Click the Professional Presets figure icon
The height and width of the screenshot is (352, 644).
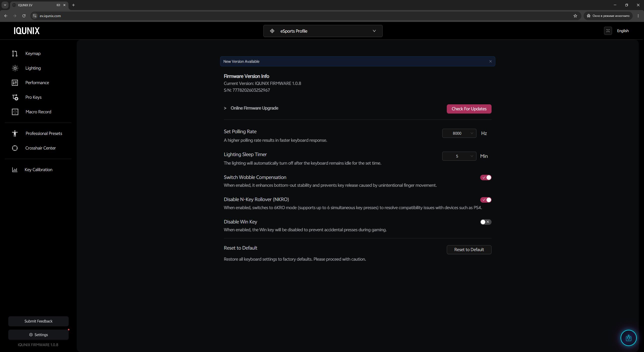click(x=15, y=134)
